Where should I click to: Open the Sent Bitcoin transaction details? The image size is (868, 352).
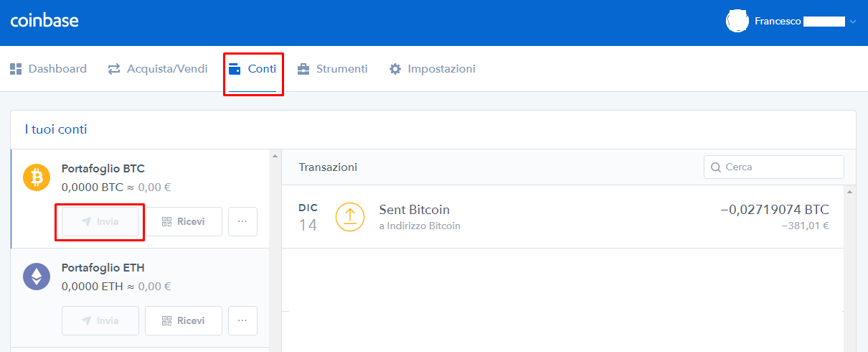[x=415, y=210]
